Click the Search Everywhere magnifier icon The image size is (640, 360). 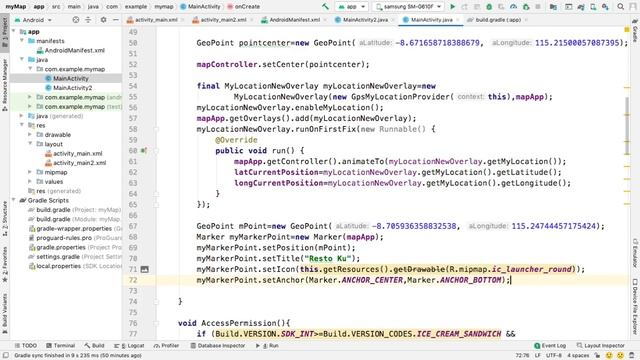click(620, 7)
